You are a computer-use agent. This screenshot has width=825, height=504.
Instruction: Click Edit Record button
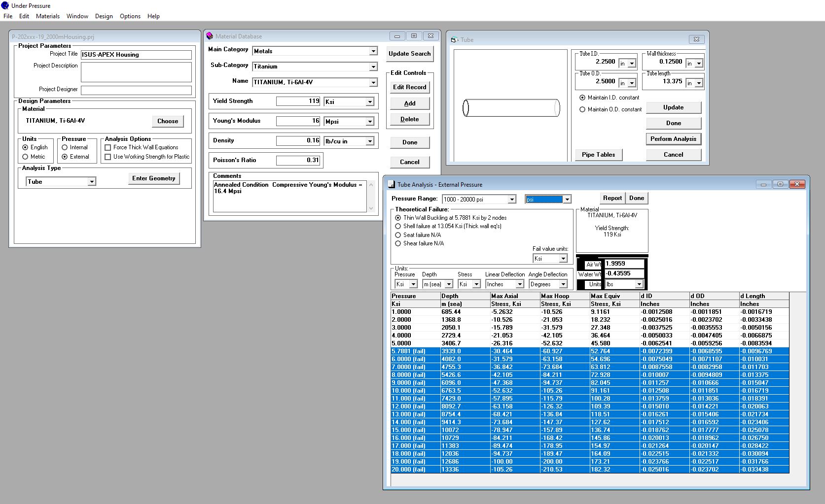[410, 87]
